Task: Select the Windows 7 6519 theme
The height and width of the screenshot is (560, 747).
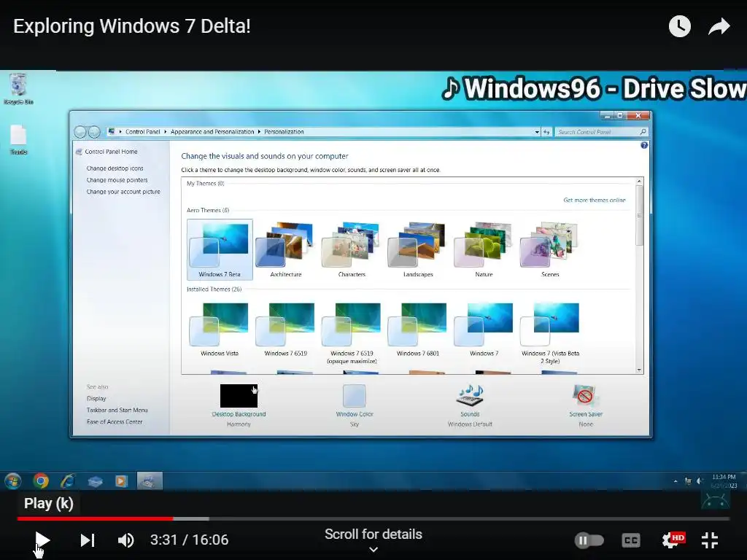Action: click(x=285, y=330)
